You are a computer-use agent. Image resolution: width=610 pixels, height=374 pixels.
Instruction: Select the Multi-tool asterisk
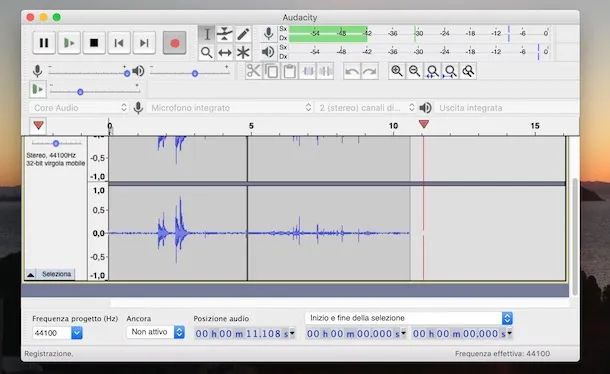click(243, 53)
